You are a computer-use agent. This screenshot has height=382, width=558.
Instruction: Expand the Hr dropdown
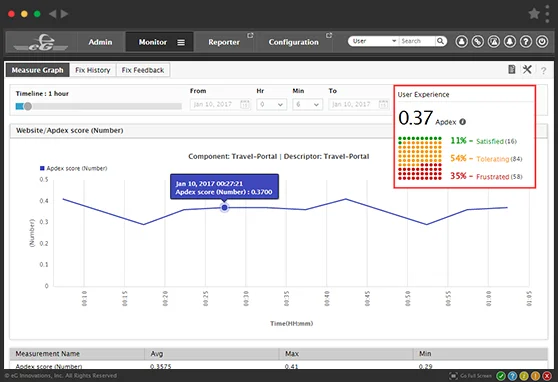[x=272, y=104]
